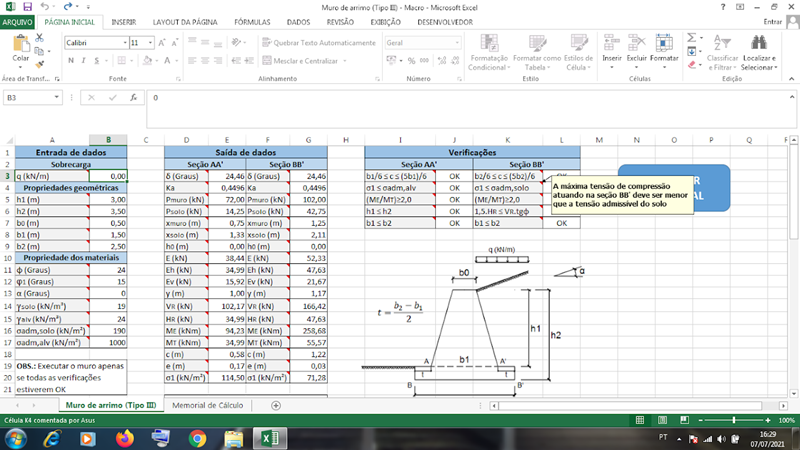Align text to the right
800x450 pixels.
click(218, 61)
